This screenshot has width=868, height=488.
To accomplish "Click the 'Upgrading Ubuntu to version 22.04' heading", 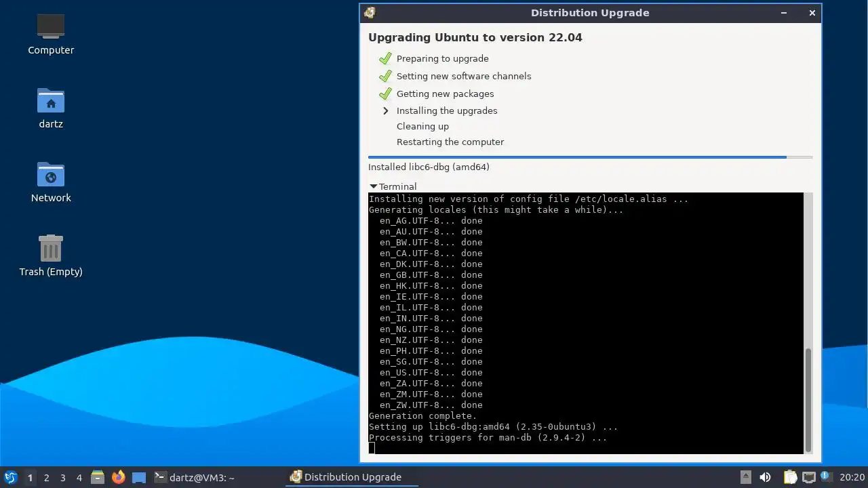I will (x=475, y=37).
